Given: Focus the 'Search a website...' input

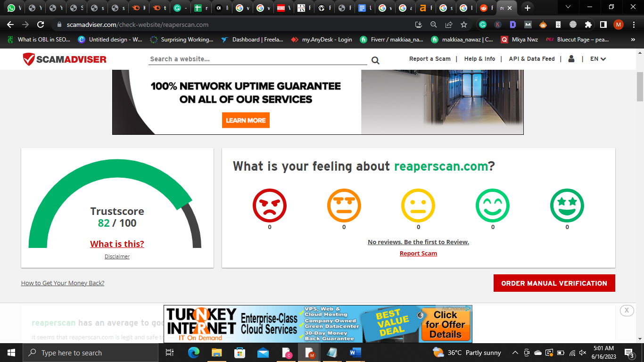Looking at the screenshot, I should 258,59.
